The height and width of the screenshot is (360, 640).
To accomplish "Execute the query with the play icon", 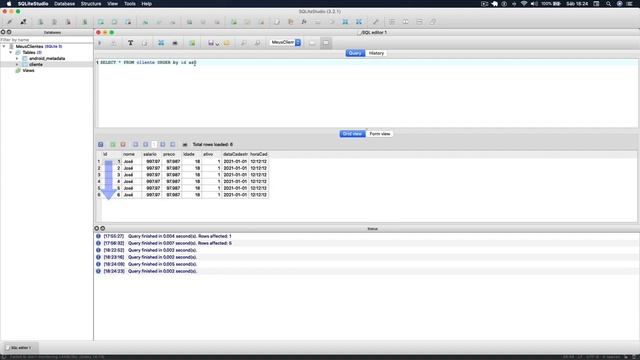I will (x=100, y=43).
